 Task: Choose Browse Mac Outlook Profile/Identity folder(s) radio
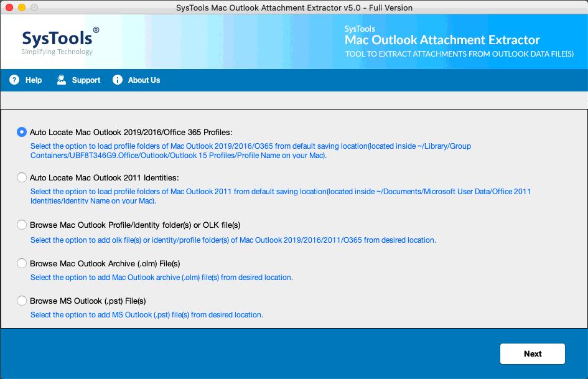tap(22, 225)
